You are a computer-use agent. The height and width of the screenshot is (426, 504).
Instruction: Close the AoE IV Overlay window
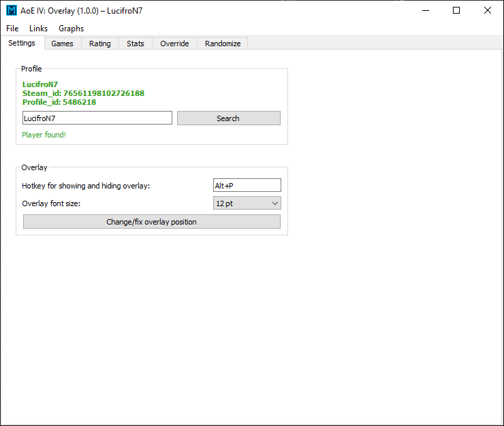click(x=487, y=11)
